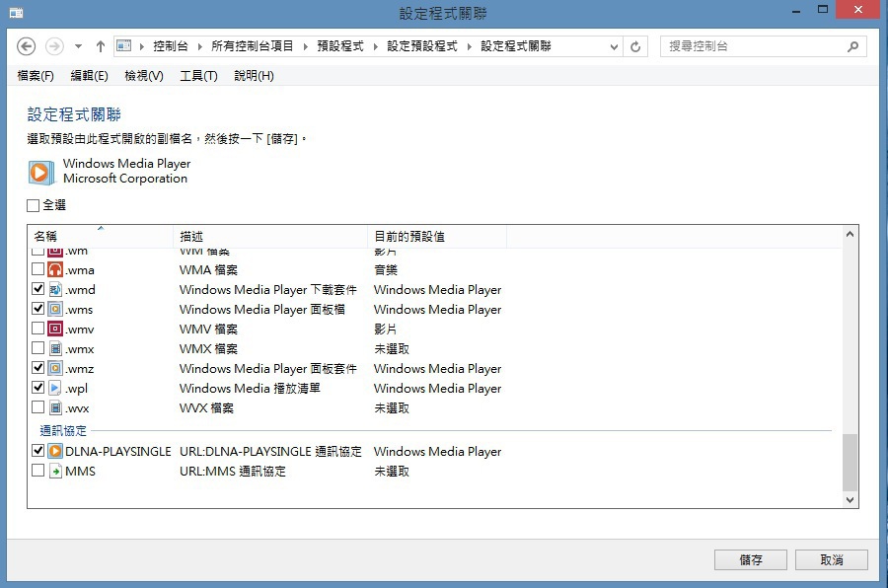Select the 'URL:MMS 通訊協定' description text

233,471
